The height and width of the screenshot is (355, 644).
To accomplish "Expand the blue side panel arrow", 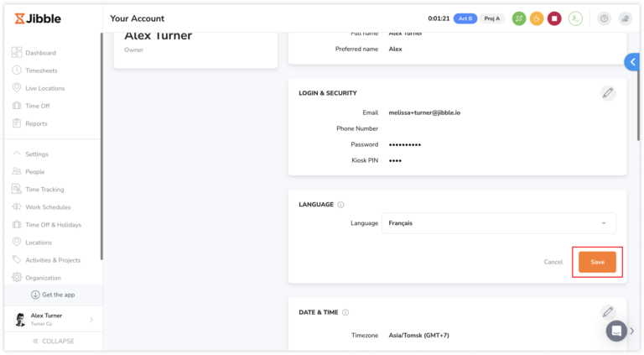I will tap(632, 62).
